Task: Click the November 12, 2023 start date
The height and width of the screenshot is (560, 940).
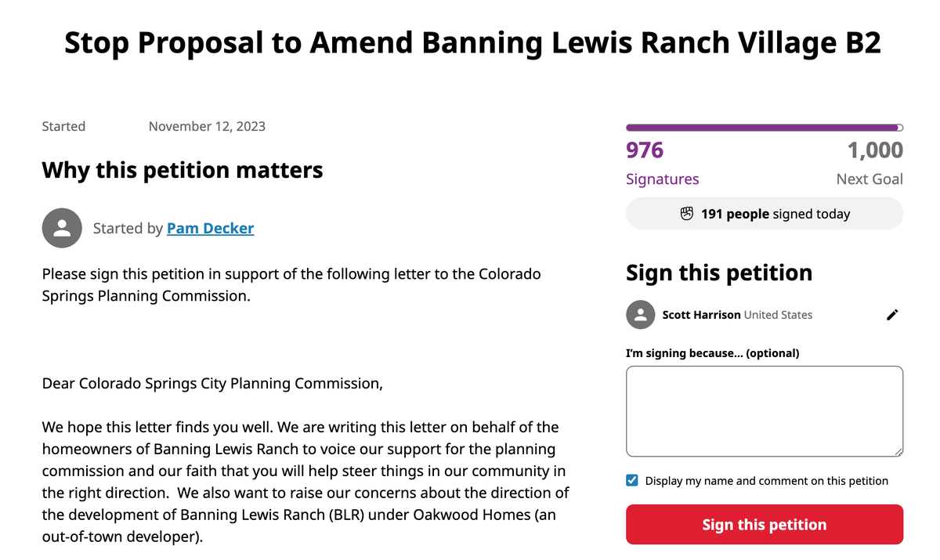Action: point(207,126)
